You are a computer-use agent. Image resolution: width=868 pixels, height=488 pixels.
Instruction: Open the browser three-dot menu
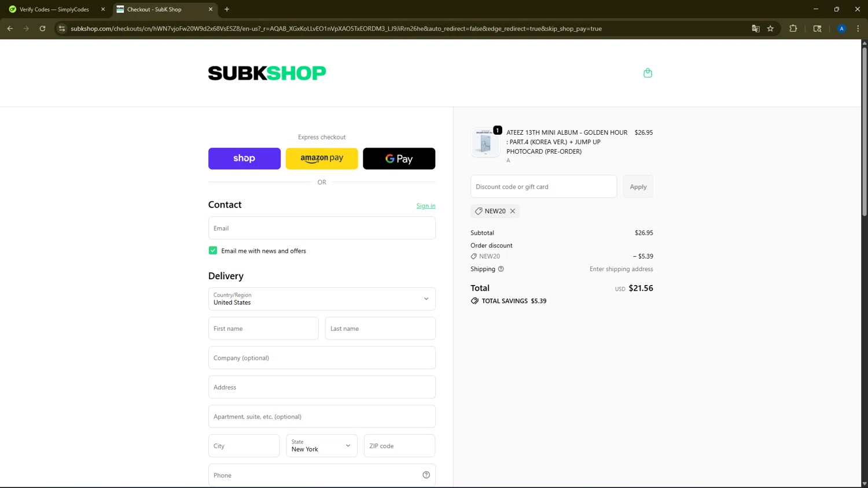(x=858, y=28)
